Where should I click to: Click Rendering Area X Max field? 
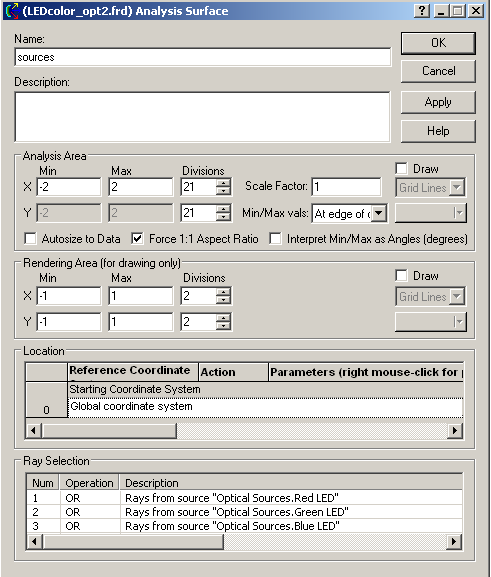coord(141,296)
